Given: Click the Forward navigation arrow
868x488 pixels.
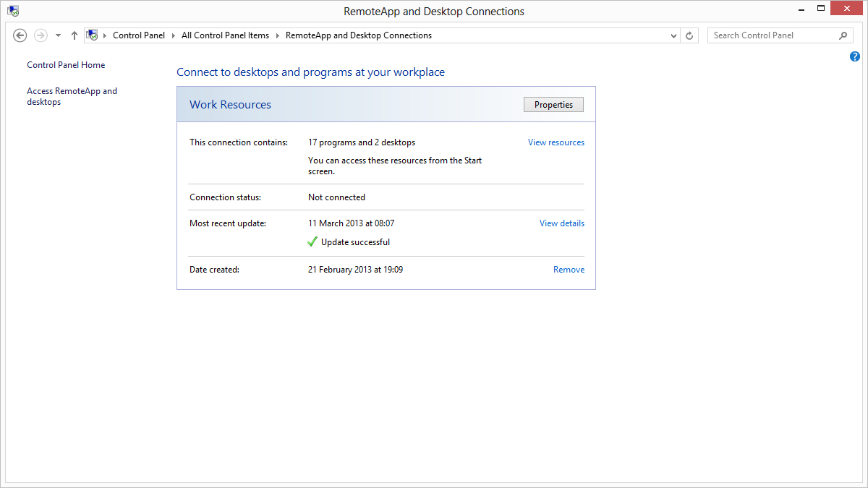Looking at the screenshot, I should (x=41, y=35).
